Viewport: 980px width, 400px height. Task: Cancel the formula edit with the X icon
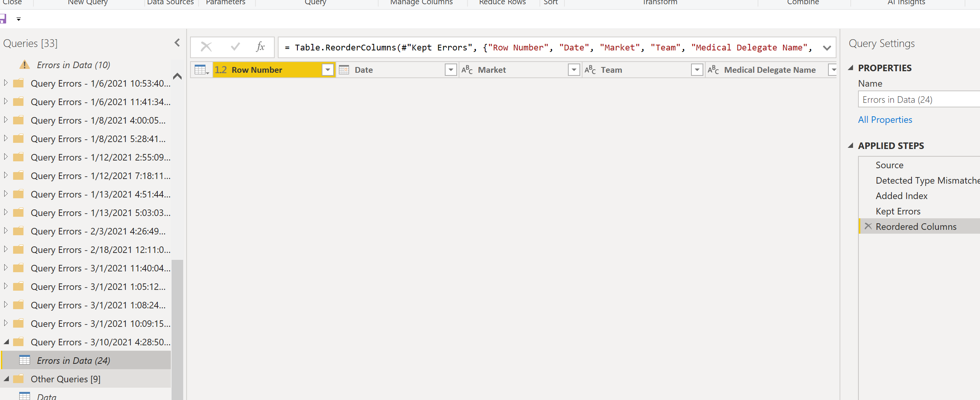click(206, 47)
